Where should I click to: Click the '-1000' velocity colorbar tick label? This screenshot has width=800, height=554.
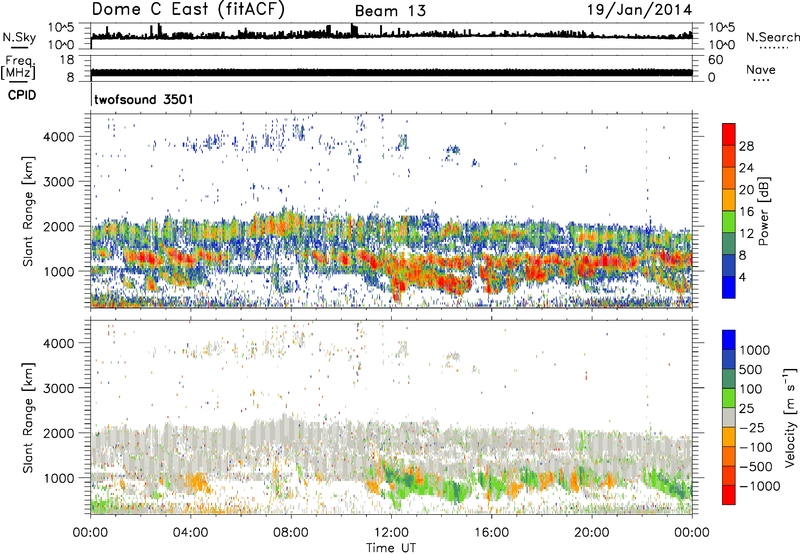coord(759,486)
